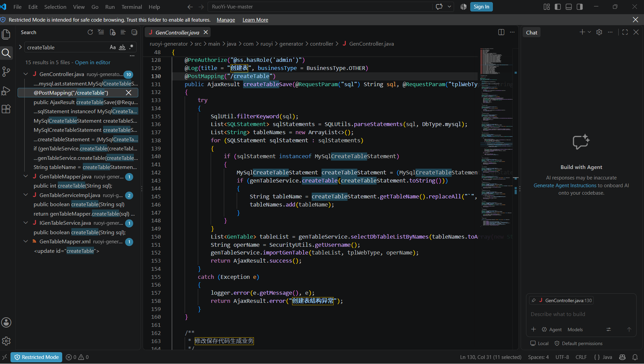Collapse IGenTableService.java results
The image size is (644, 364).
[x=26, y=223]
